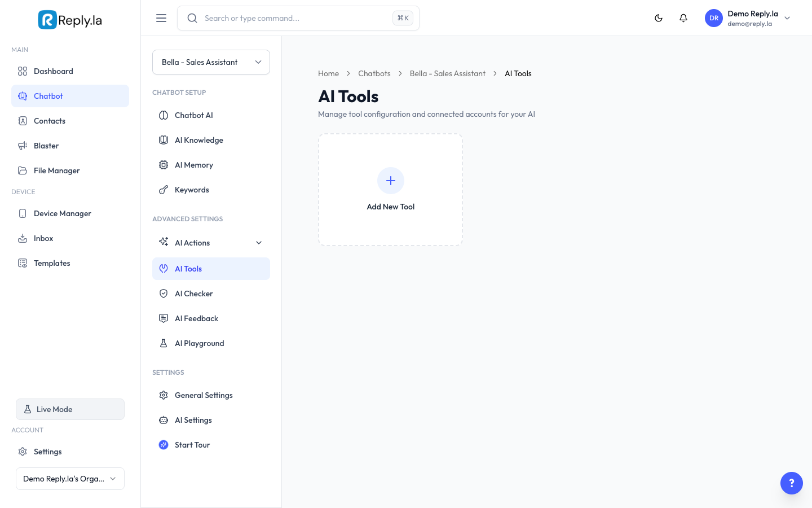Select Contacts menu label

point(50,121)
